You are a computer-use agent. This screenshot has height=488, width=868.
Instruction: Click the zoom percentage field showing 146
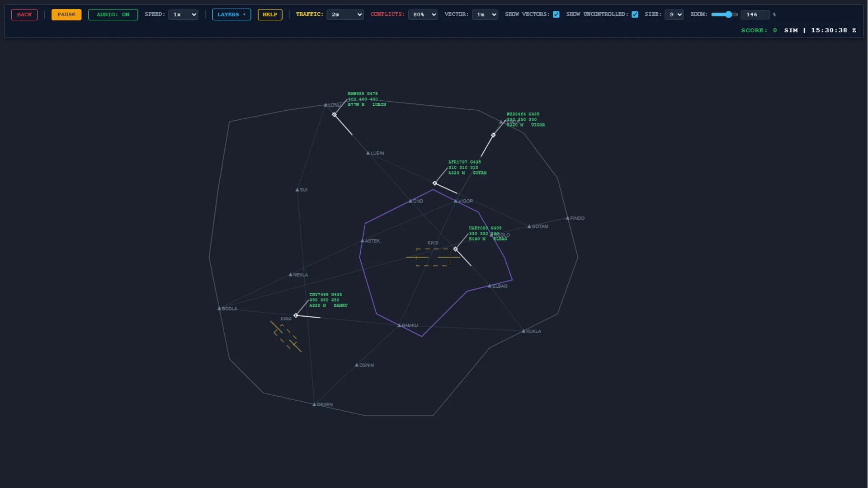755,14
